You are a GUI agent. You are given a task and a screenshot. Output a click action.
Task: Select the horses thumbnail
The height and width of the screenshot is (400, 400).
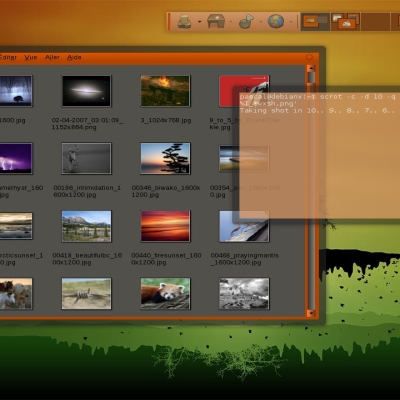[16, 294]
